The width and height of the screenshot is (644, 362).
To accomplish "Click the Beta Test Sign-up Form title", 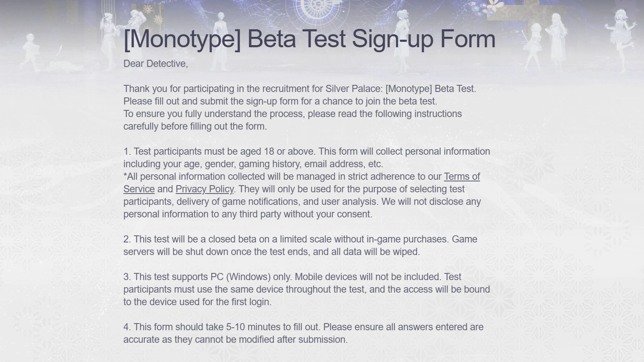I will tap(309, 39).
